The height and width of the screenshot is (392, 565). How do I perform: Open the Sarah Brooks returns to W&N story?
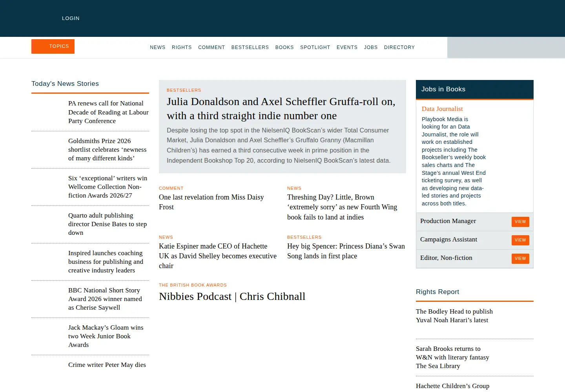pos(452,357)
